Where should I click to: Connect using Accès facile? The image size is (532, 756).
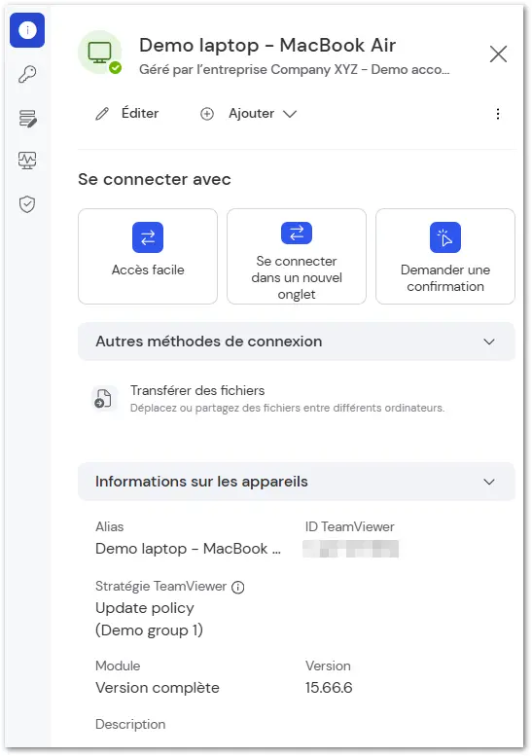pyautogui.click(x=148, y=257)
